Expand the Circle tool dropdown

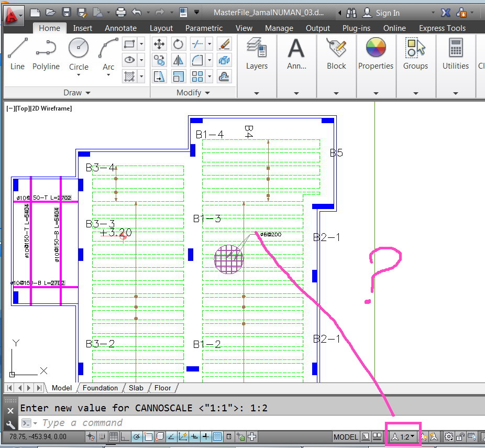click(x=79, y=75)
